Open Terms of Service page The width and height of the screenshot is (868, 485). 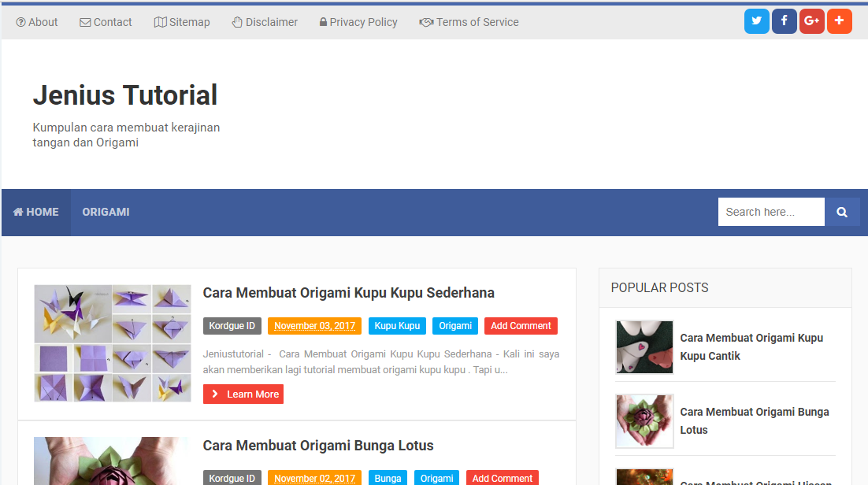click(x=469, y=22)
